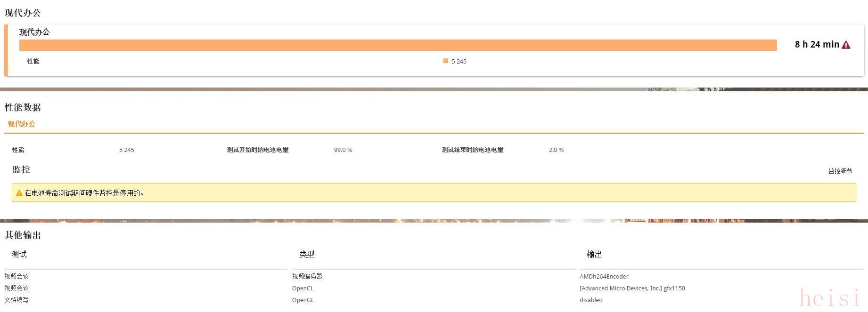Click the 现代办公 result card title
This screenshot has width=868, height=312.
tap(34, 32)
